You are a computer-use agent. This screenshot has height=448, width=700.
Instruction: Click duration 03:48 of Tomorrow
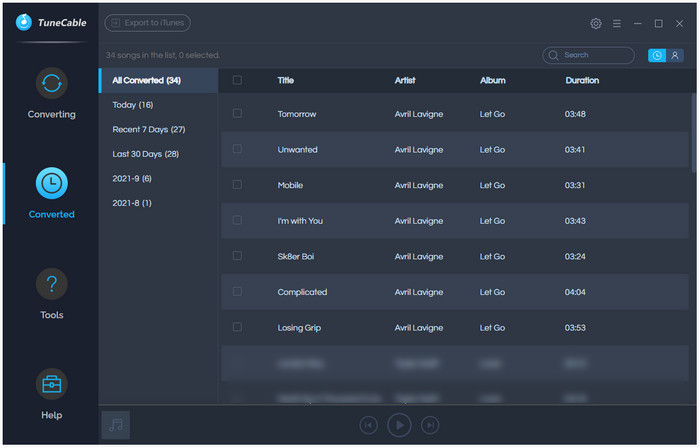[575, 114]
